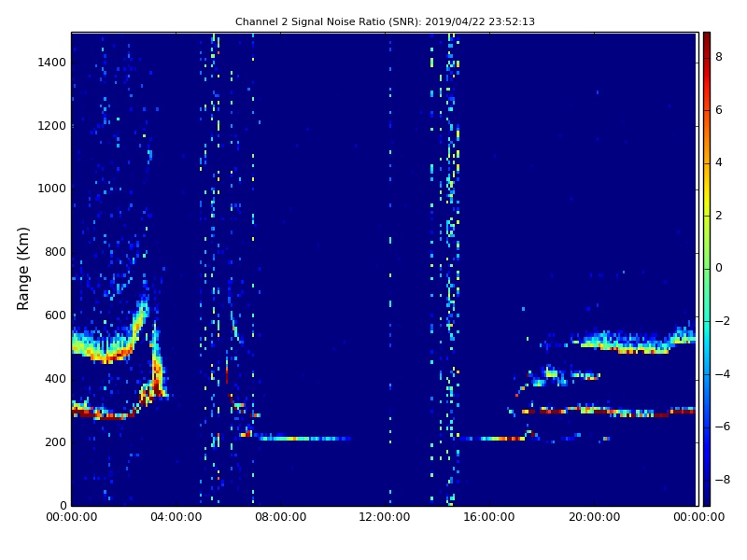Click the colorbar tick label 6
The image size is (747, 560).
[719, 110]
